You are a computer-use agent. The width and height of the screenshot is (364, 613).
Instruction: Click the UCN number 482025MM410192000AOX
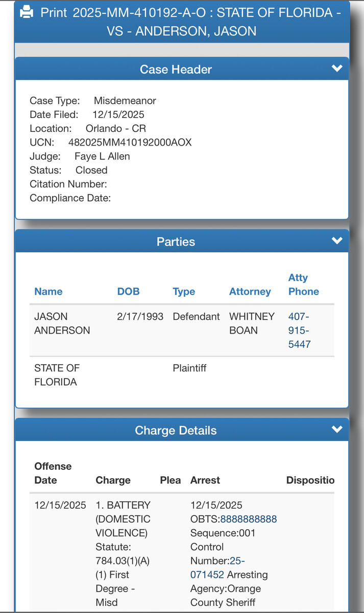130,143
